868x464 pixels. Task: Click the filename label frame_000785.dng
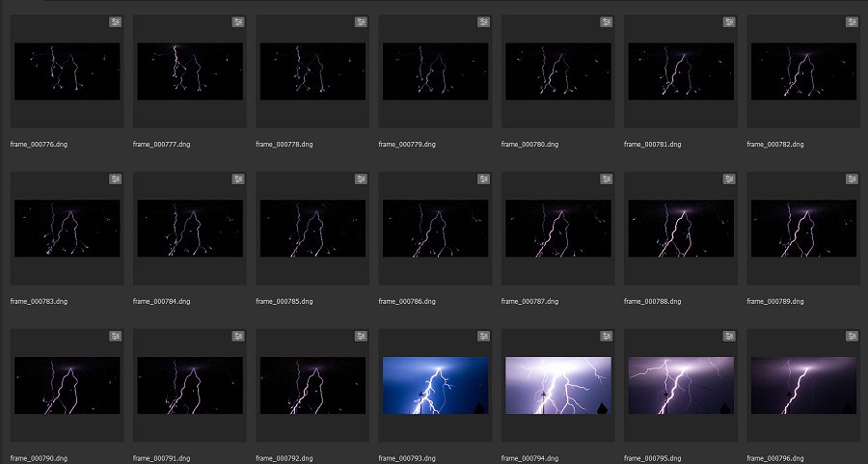pos(285,301)
